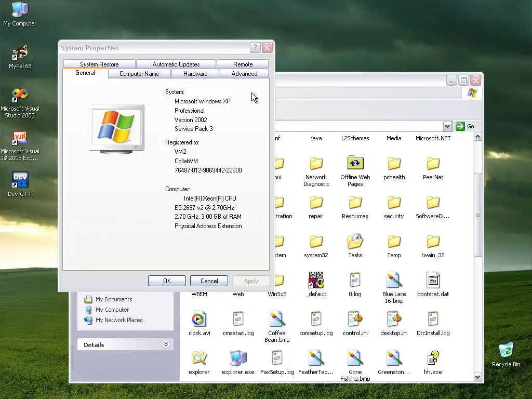
Task: Select Coffee Bean.bmp image file
Action: 277,326
